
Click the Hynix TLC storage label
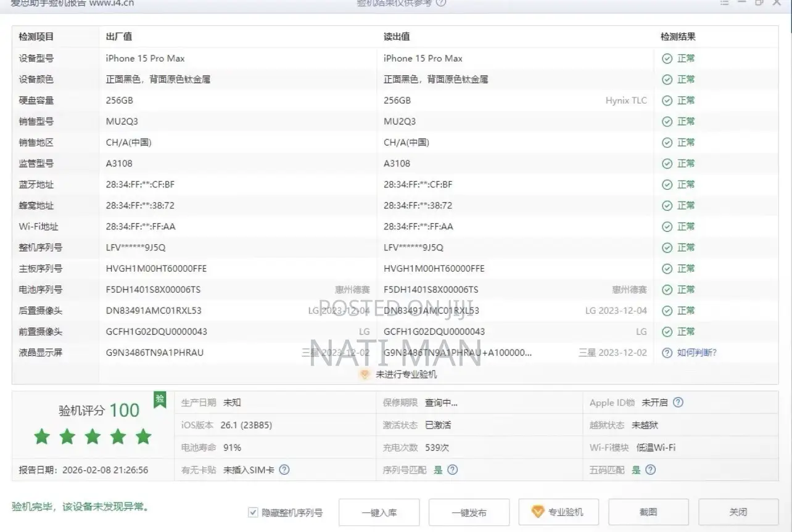626,100
